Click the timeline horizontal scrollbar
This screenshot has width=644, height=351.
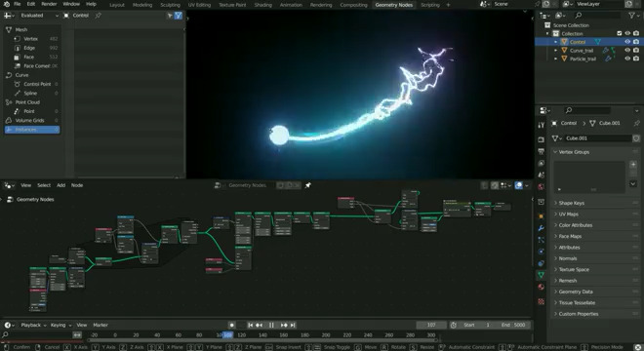pyautogui.click(x=262, y=340)
